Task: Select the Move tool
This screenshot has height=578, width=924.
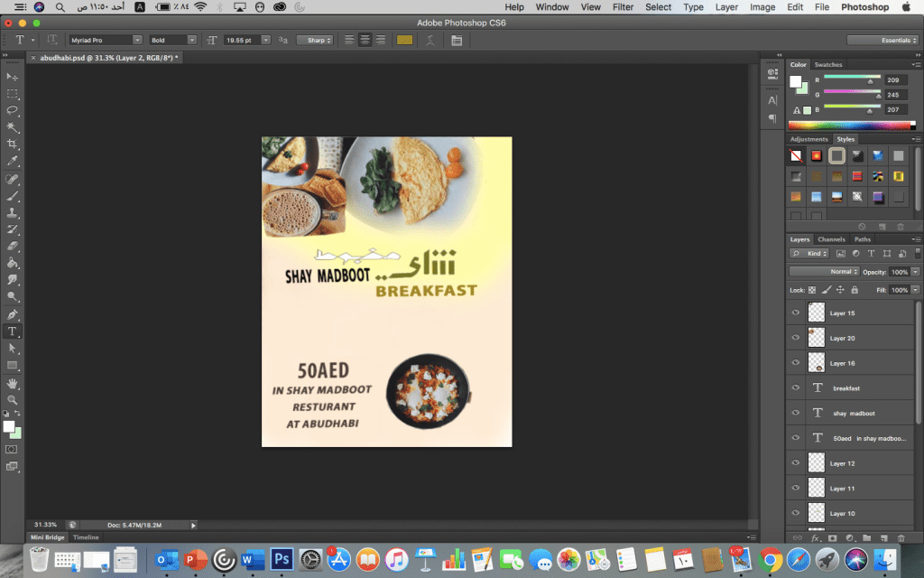Action: pyautogui.click(x=13, y=77)
